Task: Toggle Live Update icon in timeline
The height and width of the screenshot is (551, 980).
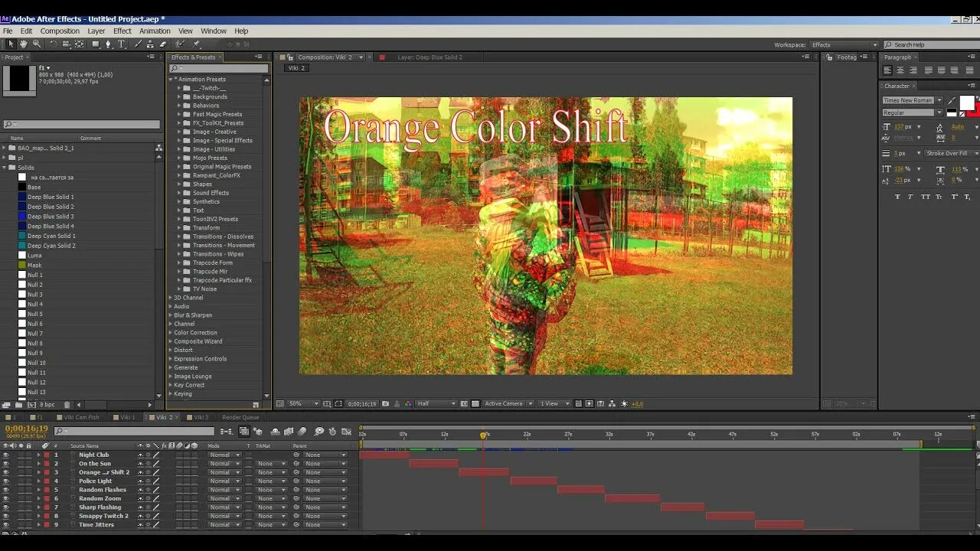Action: pyautogui.click(x=244, y=432)
